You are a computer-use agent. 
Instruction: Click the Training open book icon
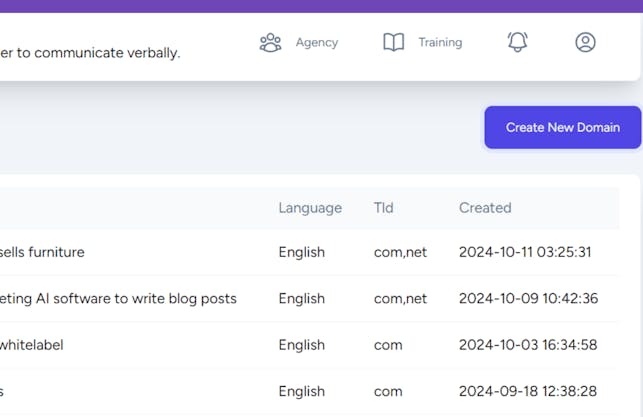[394, 43]
